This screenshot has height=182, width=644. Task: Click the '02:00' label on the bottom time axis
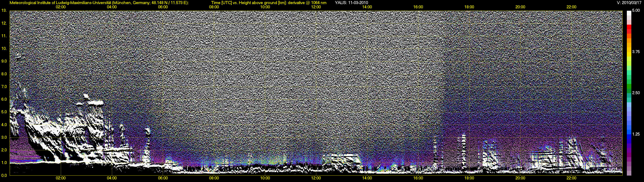61,178
